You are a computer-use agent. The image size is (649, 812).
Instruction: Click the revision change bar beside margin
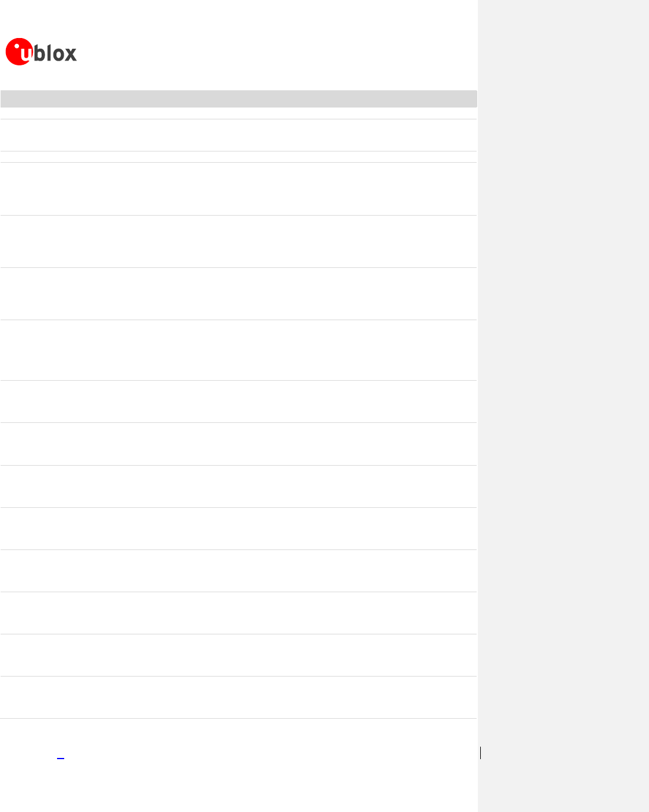(480, 753)
